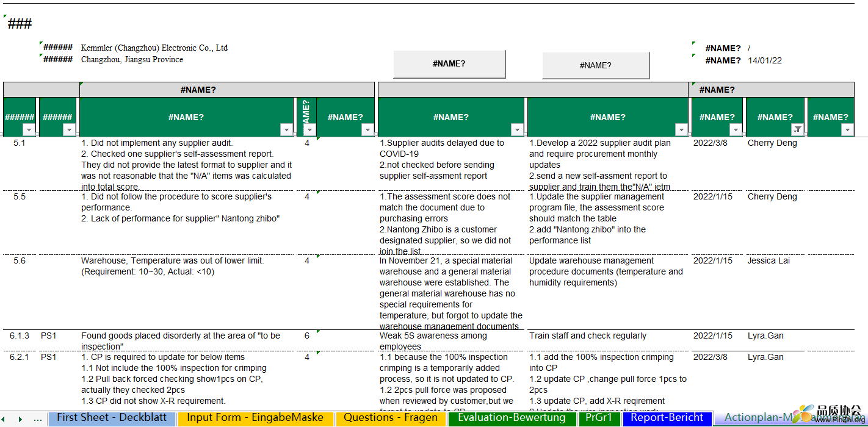The height and width of the screenshot is (427, 868).
Task: Select cause 'In November 21, a special material warehouse'
Action: click(x=451, y=293)
